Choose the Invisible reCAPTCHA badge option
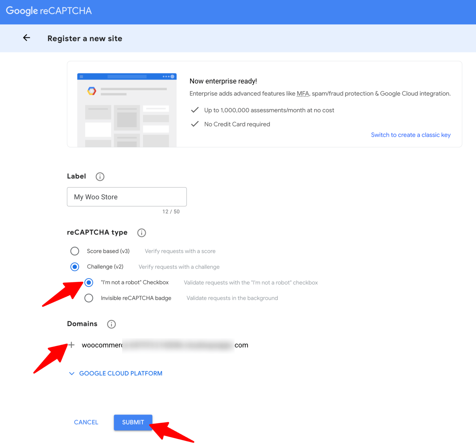The image size is (476, 448). [89, 298]
